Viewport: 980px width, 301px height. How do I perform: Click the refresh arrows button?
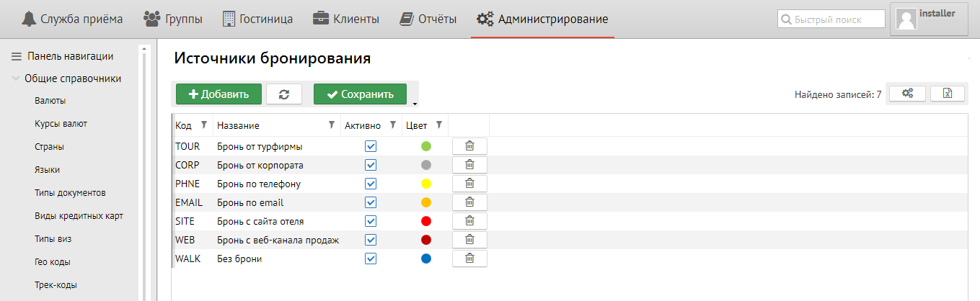(x=284, y=94)
